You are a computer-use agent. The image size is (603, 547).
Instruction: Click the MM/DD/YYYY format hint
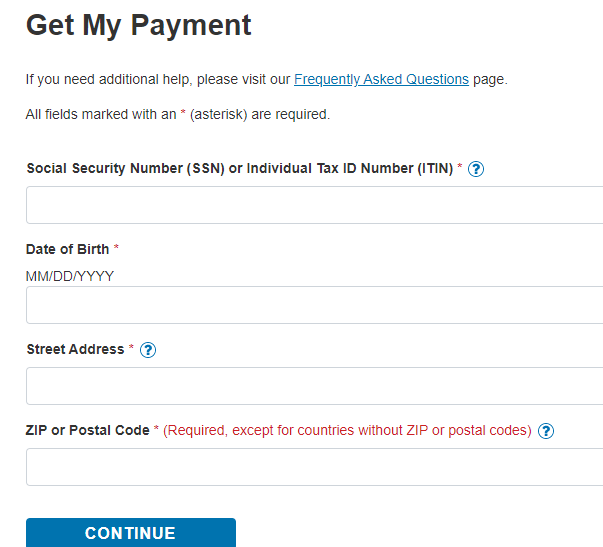pos(70,276)
